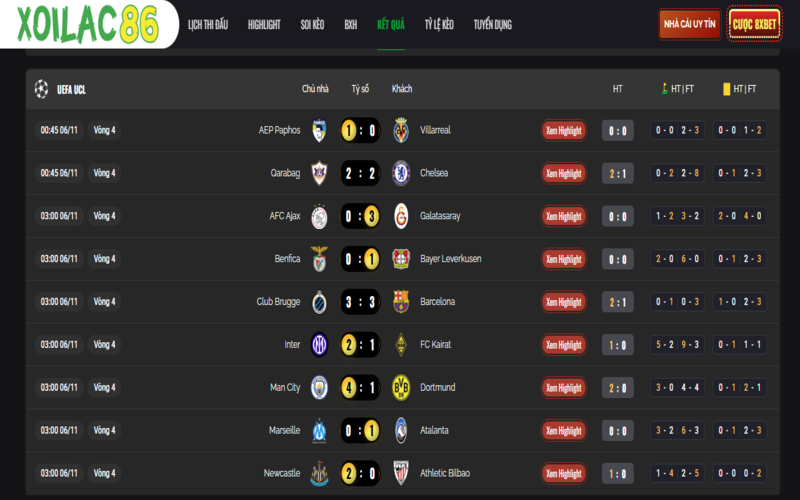Click Xem Highlight for AEP Paphos vs Villarreal
The height and width of the screenshot is (500, 800).
tap(564, 130)
